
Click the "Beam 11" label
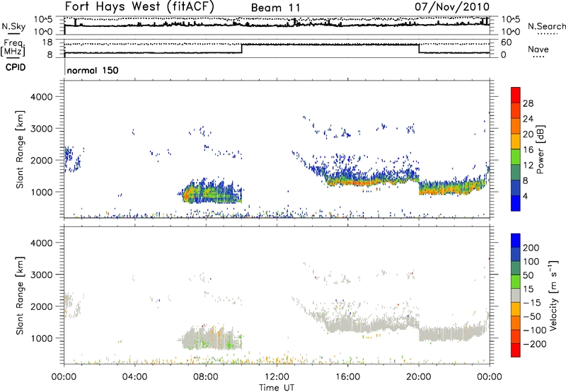click(275, 8)
